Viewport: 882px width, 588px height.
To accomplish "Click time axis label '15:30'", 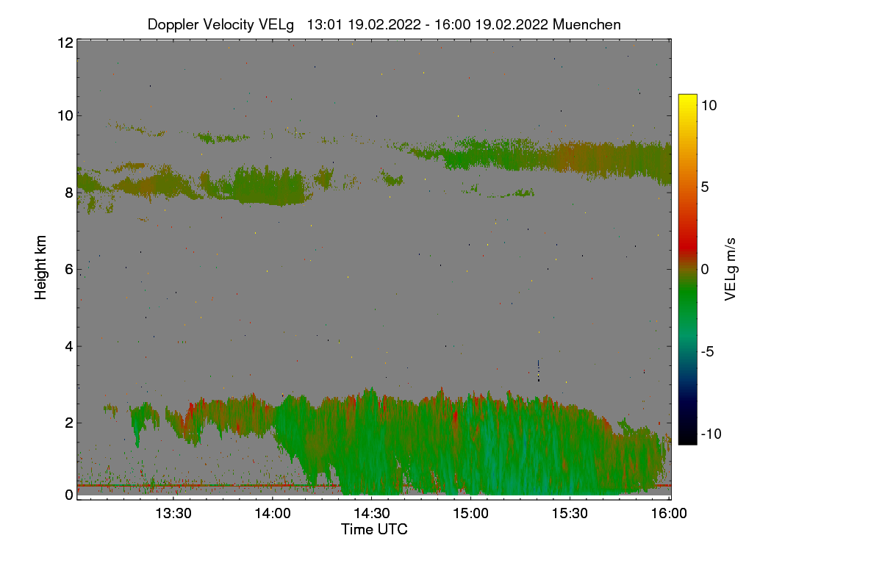I will [x=570, y=514].
